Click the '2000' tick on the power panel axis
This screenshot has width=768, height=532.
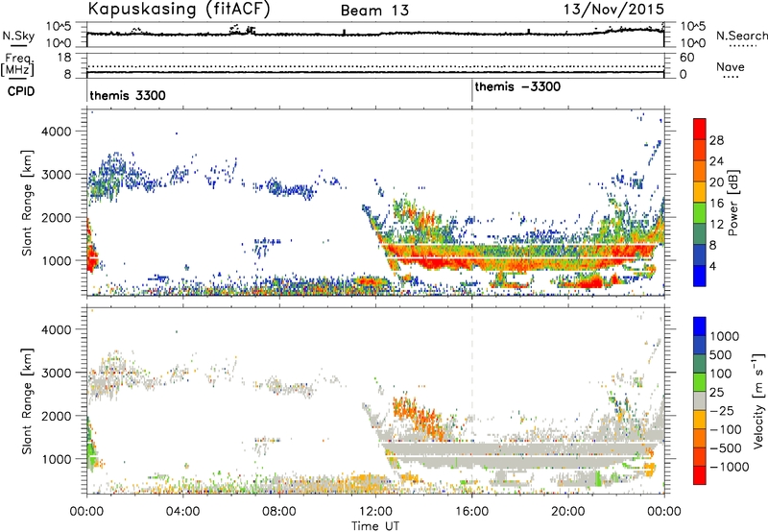coord(56,217)
